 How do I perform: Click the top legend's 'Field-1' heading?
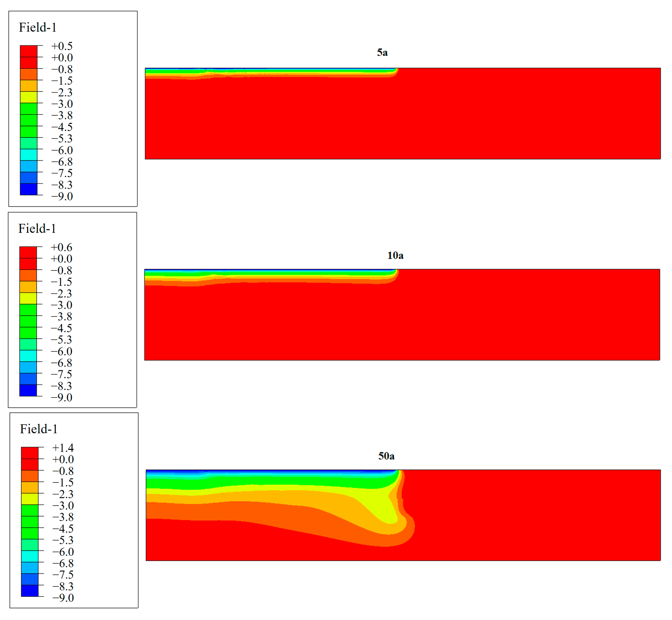(x=38, y=28)
